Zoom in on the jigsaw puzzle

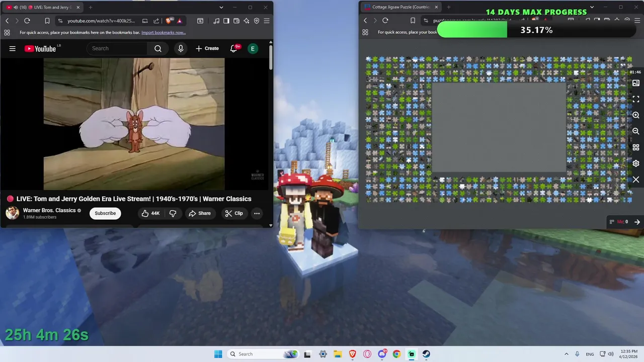[x=636, y=115]
